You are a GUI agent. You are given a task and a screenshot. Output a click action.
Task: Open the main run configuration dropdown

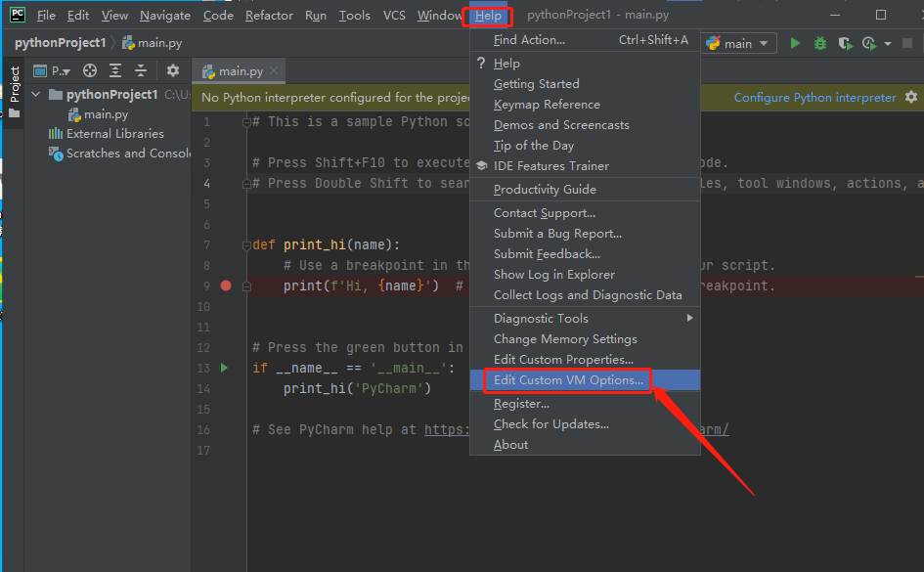[x=740, y=43]
